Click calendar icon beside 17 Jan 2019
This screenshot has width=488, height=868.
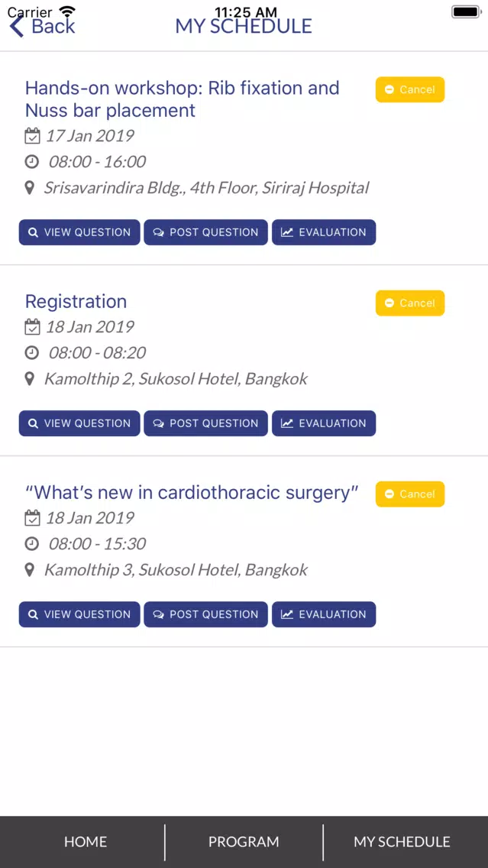pos(33,136)
